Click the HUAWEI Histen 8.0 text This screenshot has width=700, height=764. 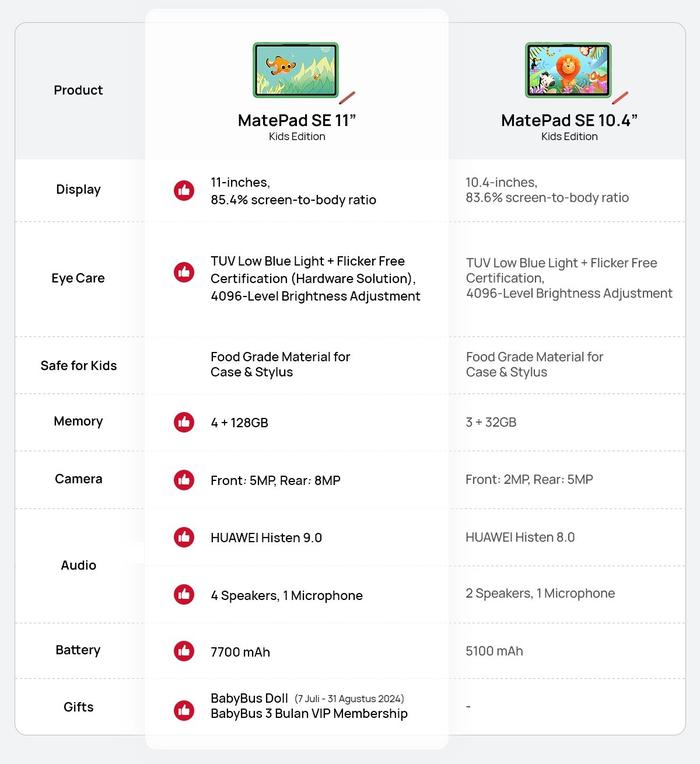pos(520,537)
